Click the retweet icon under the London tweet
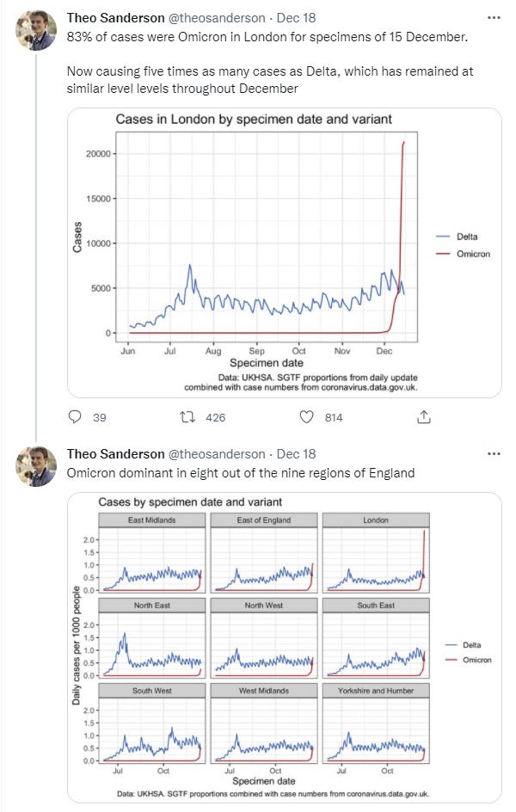The width and height of the screenshot is (516, 812). [185, 417]
